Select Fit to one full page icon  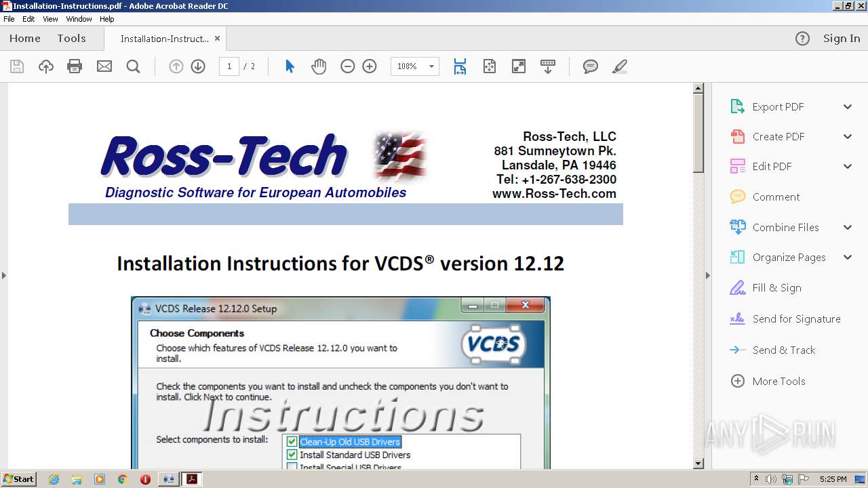[490, 66]
